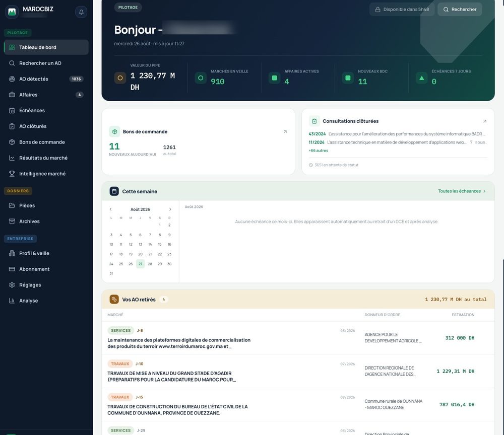The height and width of the screenshot is (435, 504).
Task: Open consultation 11/2024 row
Action: (x=398, y=142)
